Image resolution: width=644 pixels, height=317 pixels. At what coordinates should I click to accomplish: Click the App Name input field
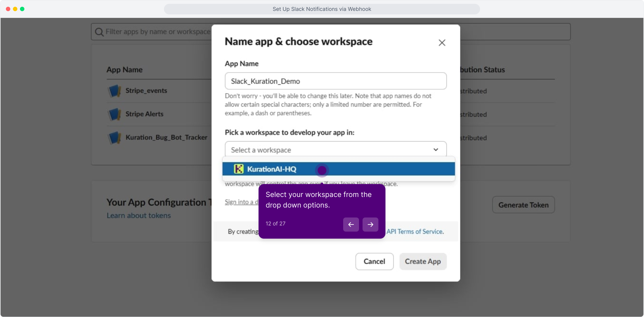point(336,81)
